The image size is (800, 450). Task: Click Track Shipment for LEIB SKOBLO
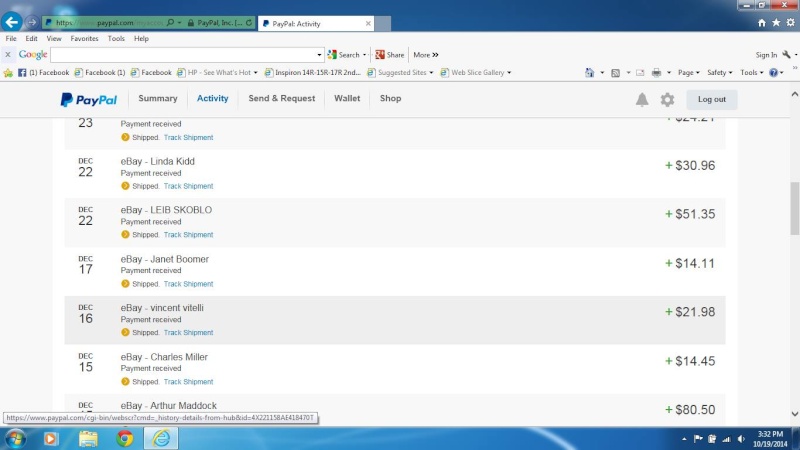coord(188,235)
